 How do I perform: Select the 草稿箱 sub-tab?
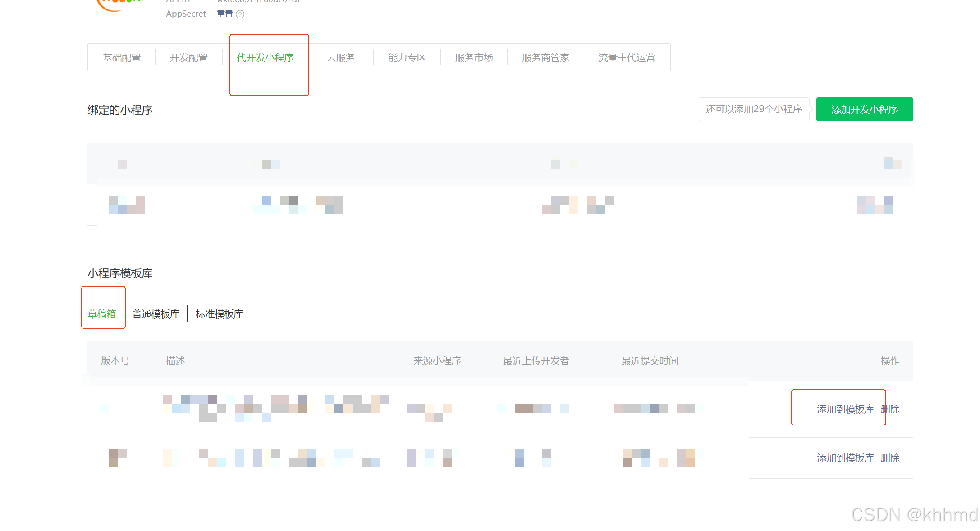point(102,314)
